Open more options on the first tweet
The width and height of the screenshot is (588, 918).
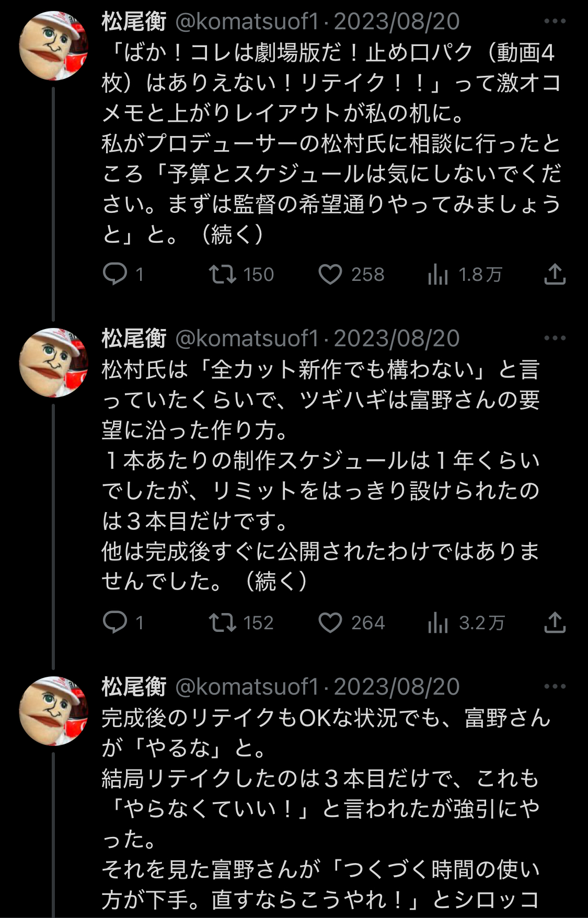pyautogui.click(x=555, y=21)
